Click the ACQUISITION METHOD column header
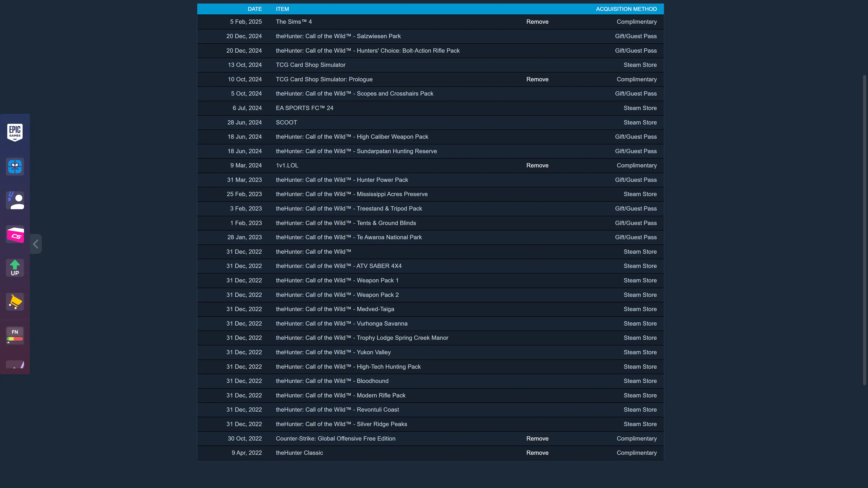The width and height of the screenshot is (868, 488). [626, 9]
